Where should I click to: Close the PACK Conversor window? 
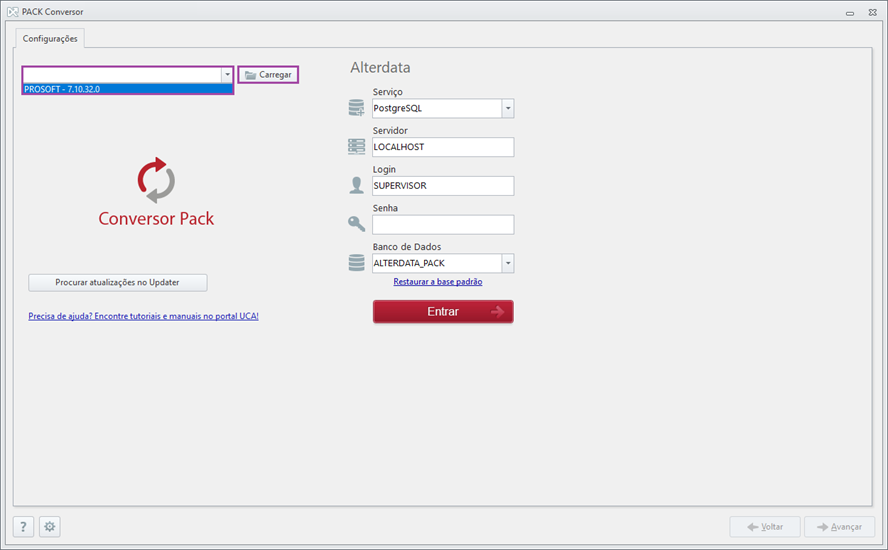tap(873, 12)
